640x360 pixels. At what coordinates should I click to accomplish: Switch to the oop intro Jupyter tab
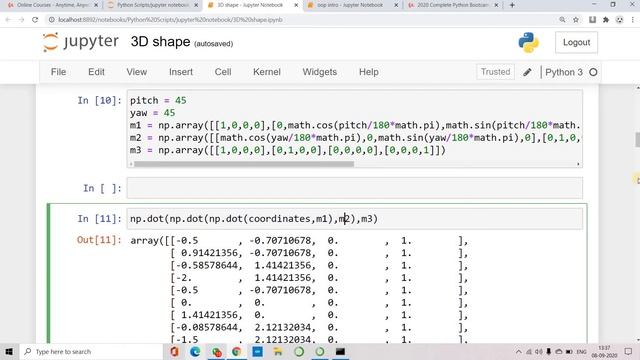(x=351, y=5)
